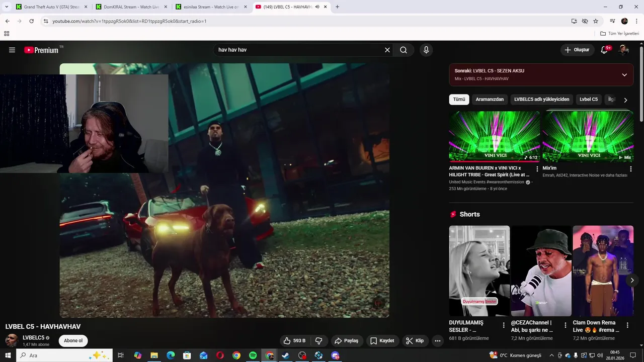Click the taskbar Ara search box
Screen dimensions: 644x362
[x=64, y=355]
